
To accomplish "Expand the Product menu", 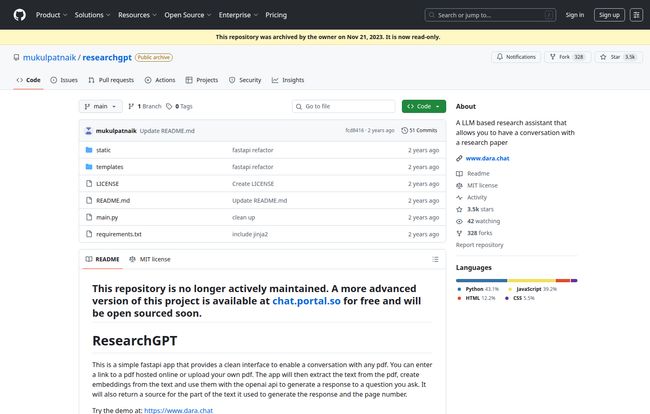I will (51, 15).
